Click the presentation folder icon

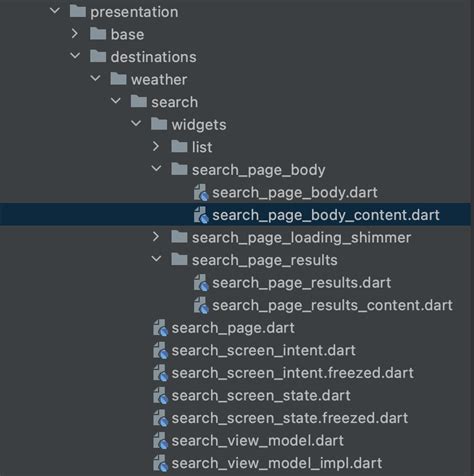tap(78, 12)
